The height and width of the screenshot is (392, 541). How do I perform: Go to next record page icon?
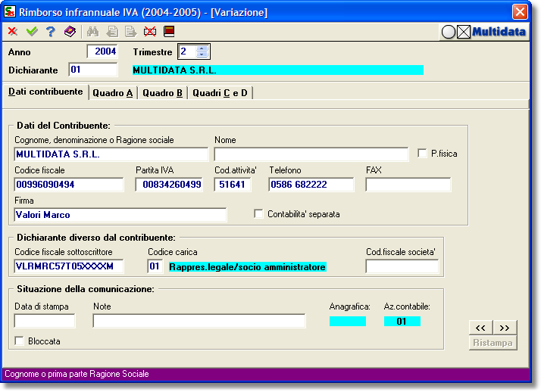[131, 31]
